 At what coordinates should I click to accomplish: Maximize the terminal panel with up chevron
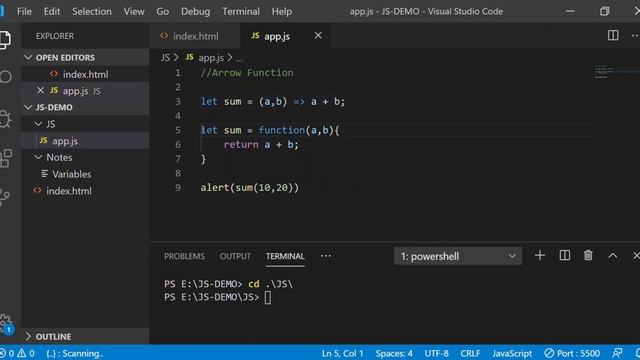(612, 256)
